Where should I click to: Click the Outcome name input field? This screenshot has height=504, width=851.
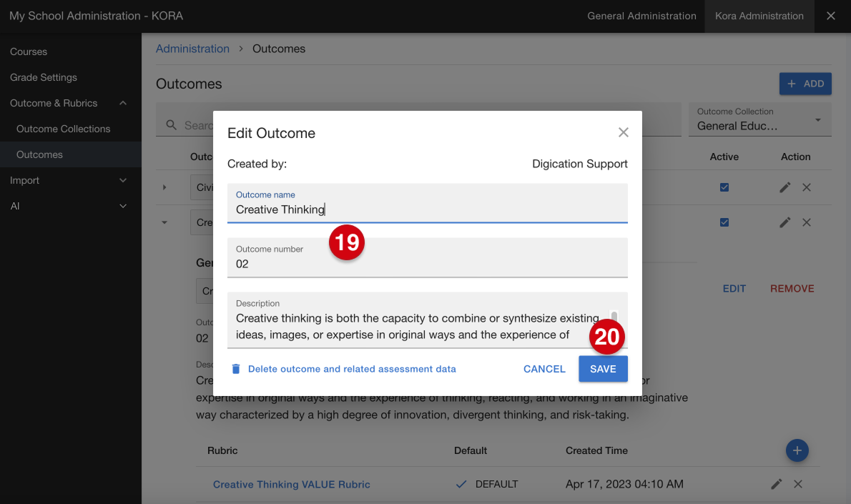(427, 203)
